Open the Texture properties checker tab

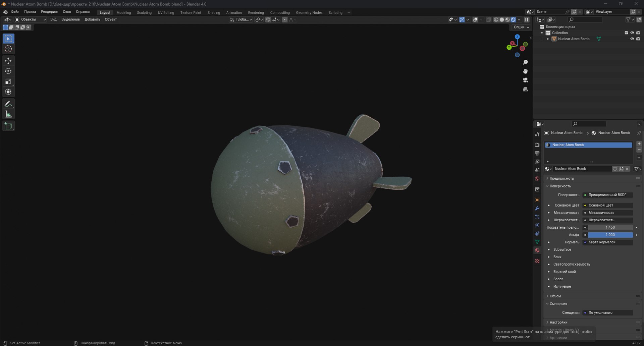tap(537, 261)
